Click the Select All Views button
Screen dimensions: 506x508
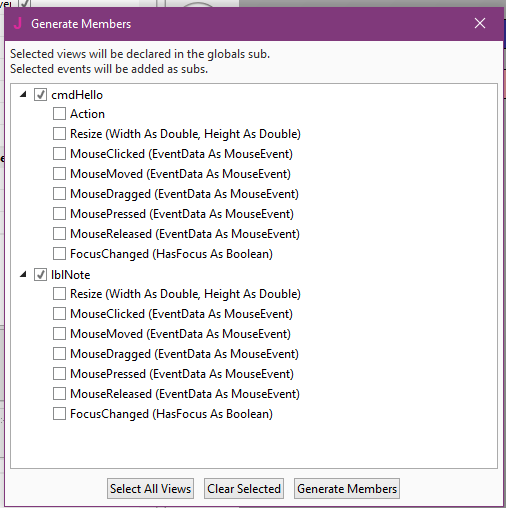[x=150, y=489]
